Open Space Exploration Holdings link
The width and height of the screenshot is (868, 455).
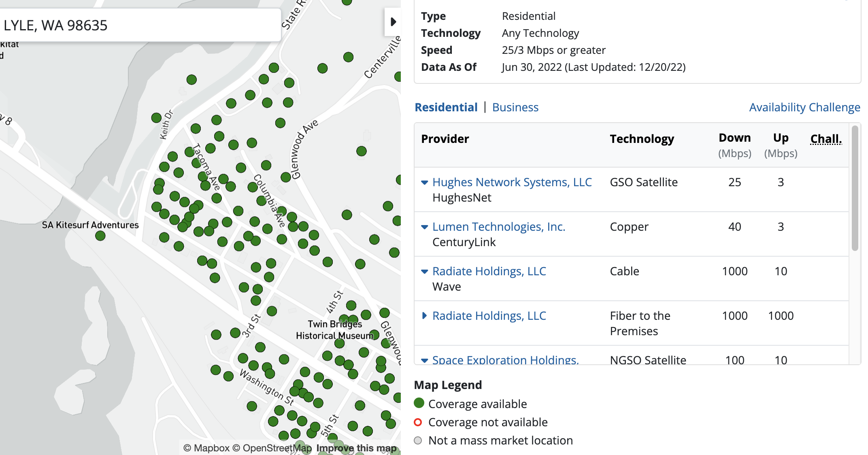(506, 359)
